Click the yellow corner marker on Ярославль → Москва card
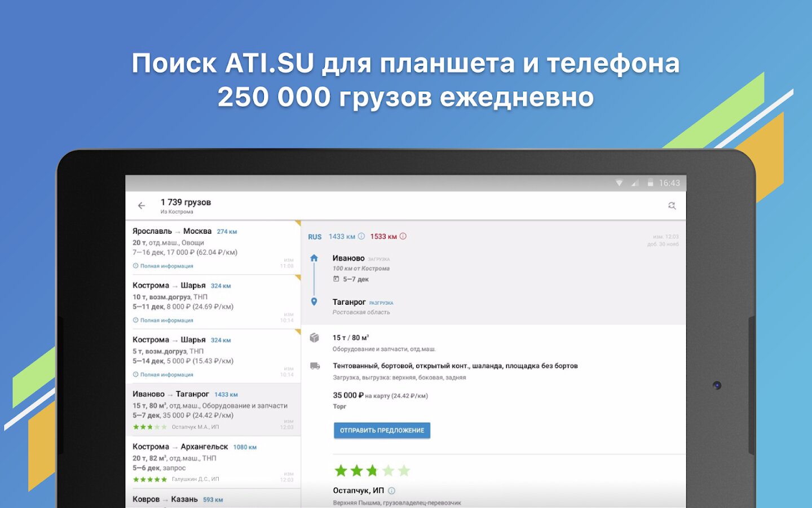The image size is (812, 508). pyautogui.click(x=297, y=224)
